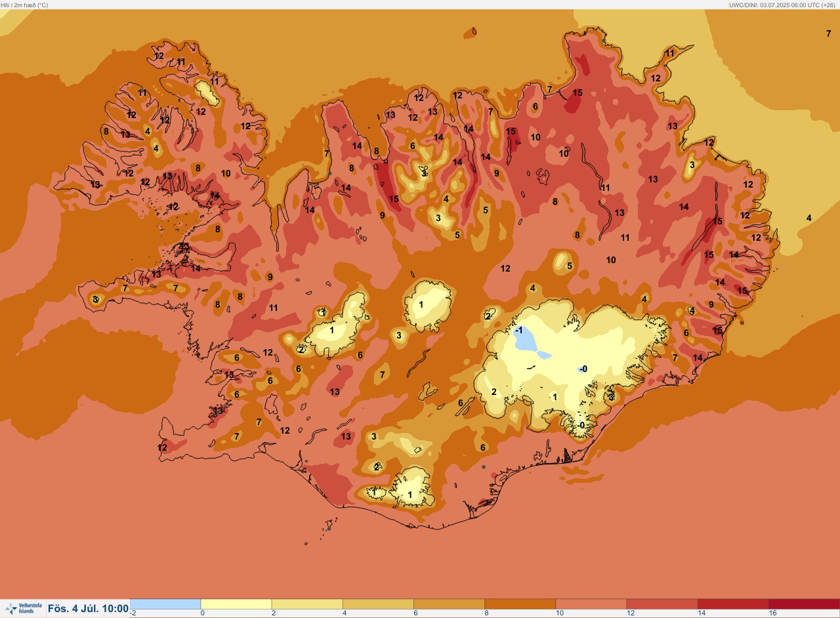This screenshot has height=618, width=840.
Task: Click the -2 label on the legend scale
Action: pos(133,613)
